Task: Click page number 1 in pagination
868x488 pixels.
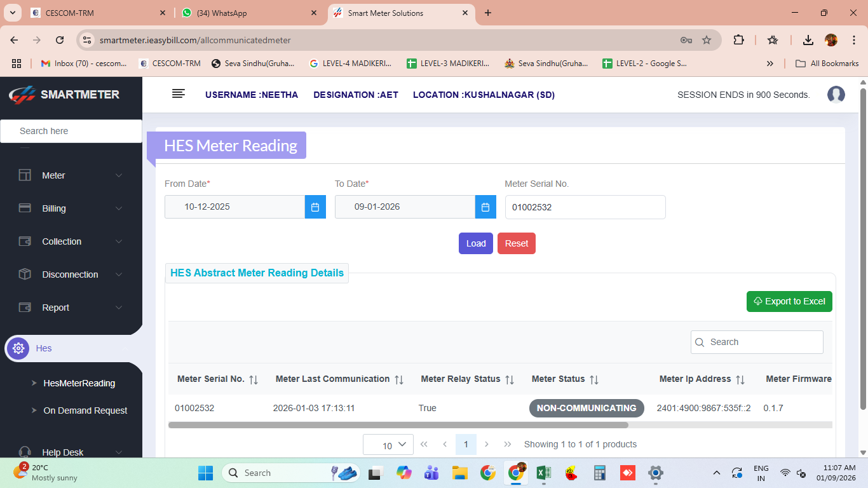Action: 466,444
